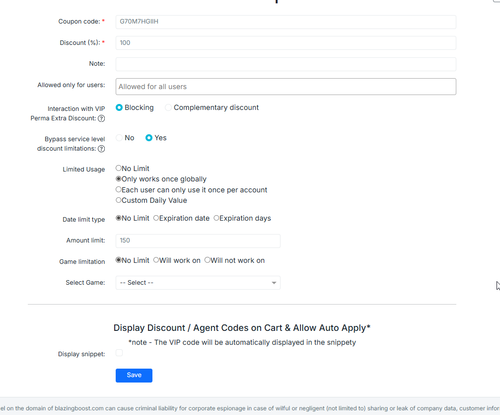Choose Yes for bypass service level
The width and height of the screenshot is (500, 415).
(149, 138)
